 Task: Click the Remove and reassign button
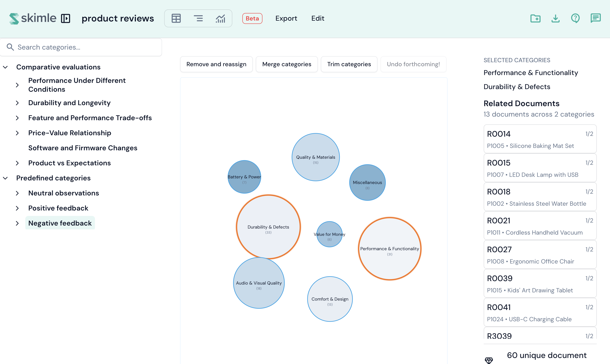(x=216, y=64)
